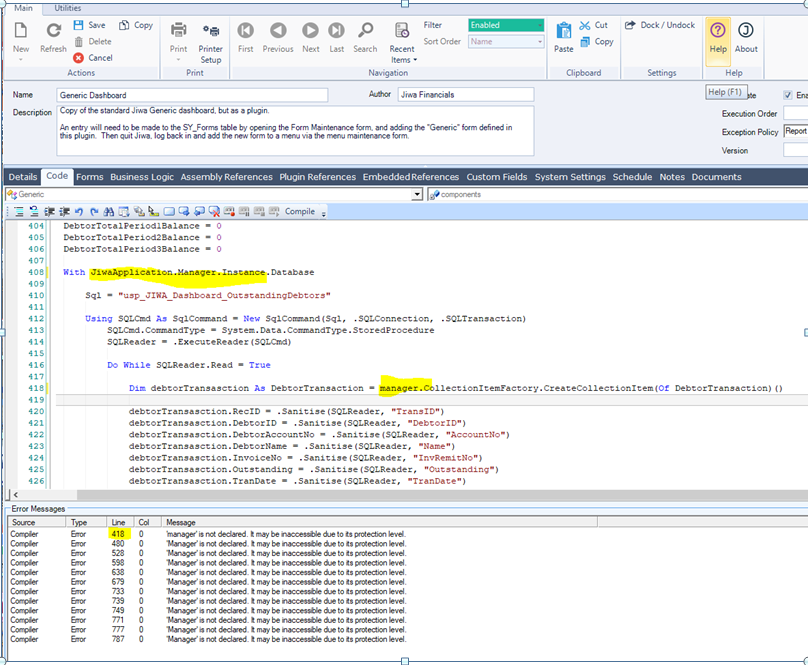Navigate to the Next record
This screenshot has height=665, width=808.
coord(311,31)
